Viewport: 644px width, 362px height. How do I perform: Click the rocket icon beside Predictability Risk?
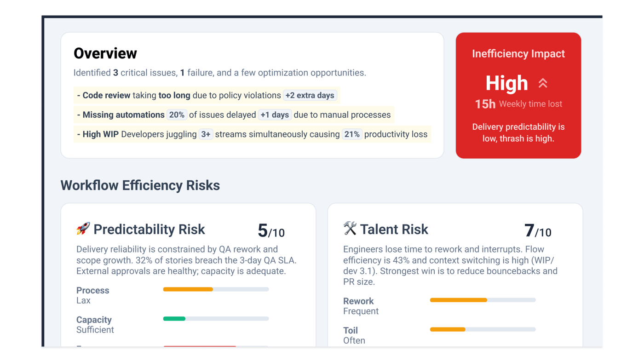click(83, 229)
